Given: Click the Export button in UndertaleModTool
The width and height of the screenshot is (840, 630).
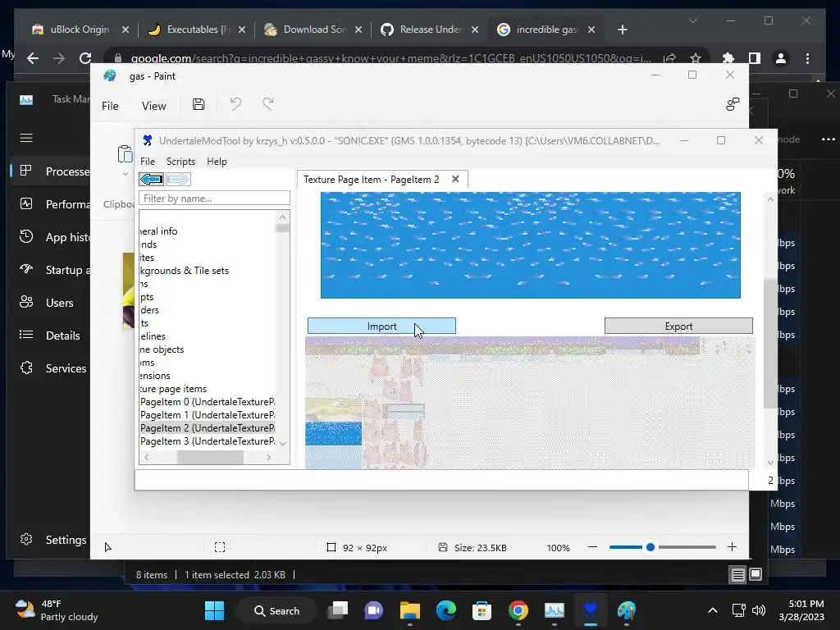Looking at the screenshot, I should pos(678,326).
